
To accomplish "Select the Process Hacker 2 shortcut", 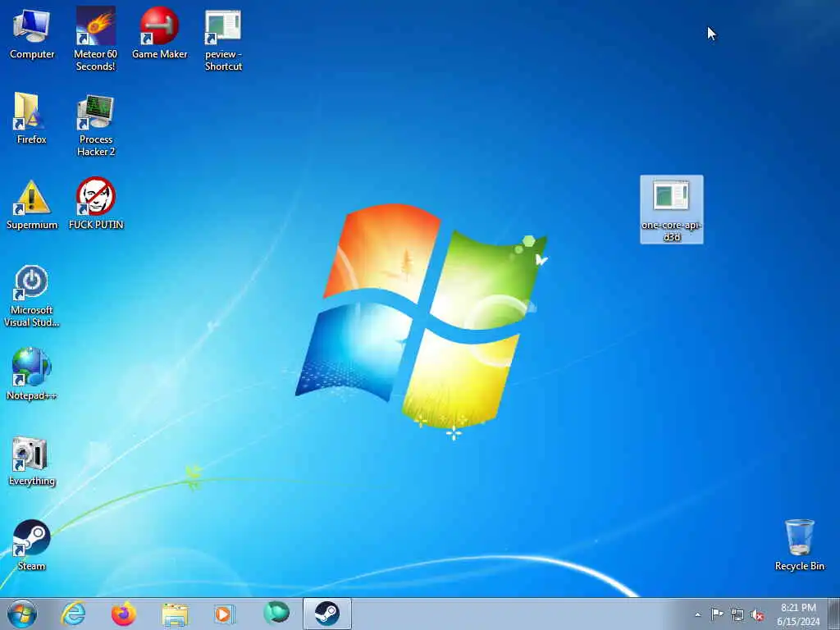I will pyautogui.click(x=95, y=125).
